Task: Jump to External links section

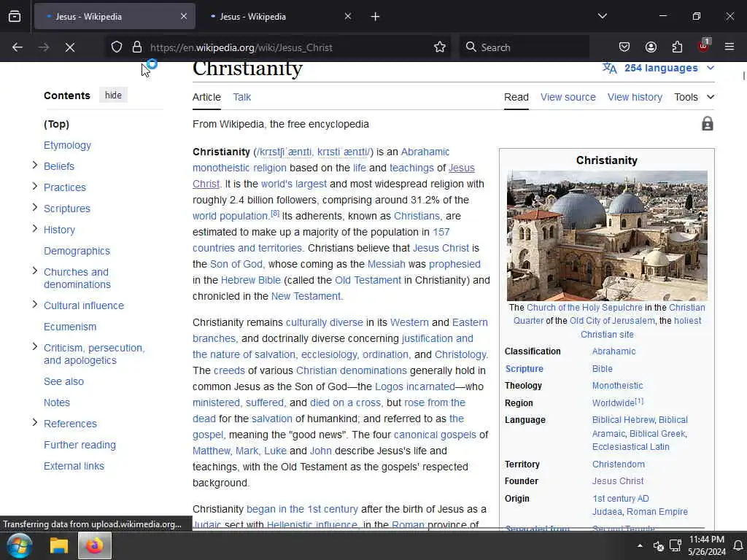Action: (x=74, y=466)
